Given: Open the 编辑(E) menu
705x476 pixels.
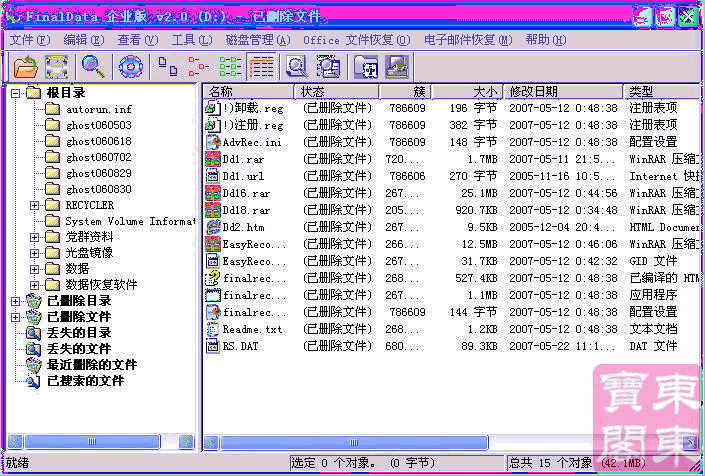Looking at the screenshot, I should pyautogui.click(x=84, y=40).
